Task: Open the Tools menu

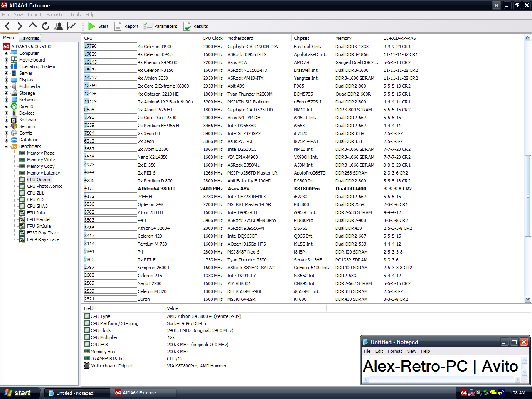Action: (x=75, y=15)
